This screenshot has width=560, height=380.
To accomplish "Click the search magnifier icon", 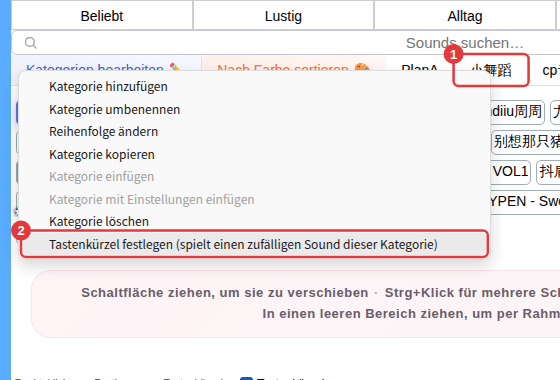I will 31,43.
